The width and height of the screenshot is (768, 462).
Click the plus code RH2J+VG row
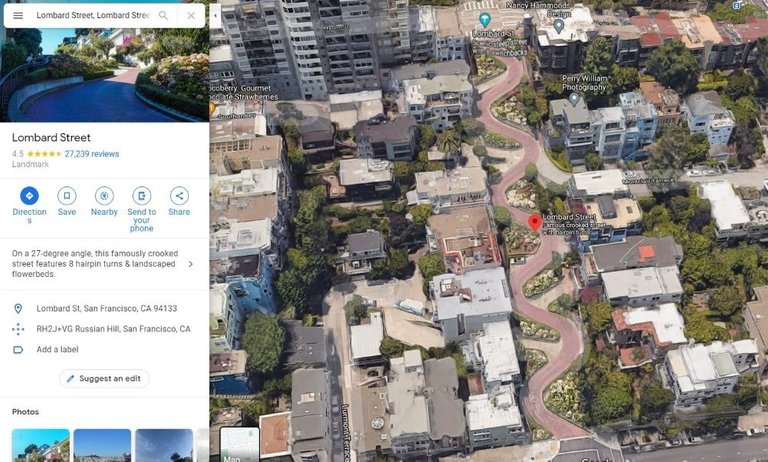point(104,329)
